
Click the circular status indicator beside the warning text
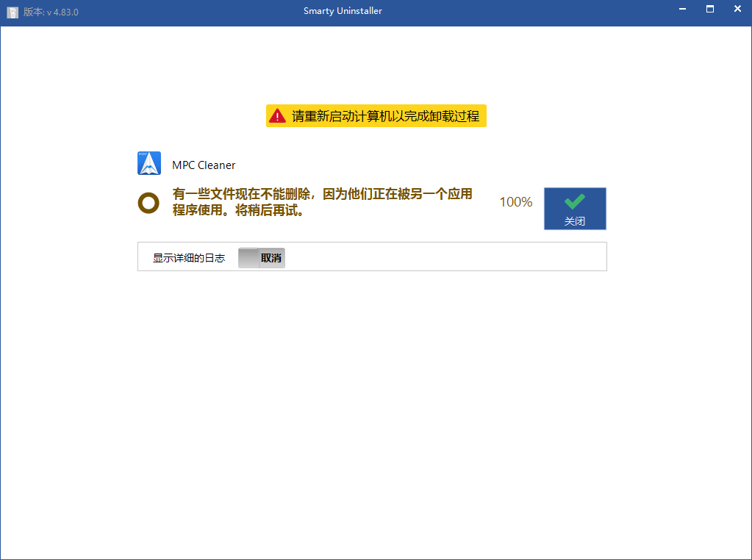(148, 201)
